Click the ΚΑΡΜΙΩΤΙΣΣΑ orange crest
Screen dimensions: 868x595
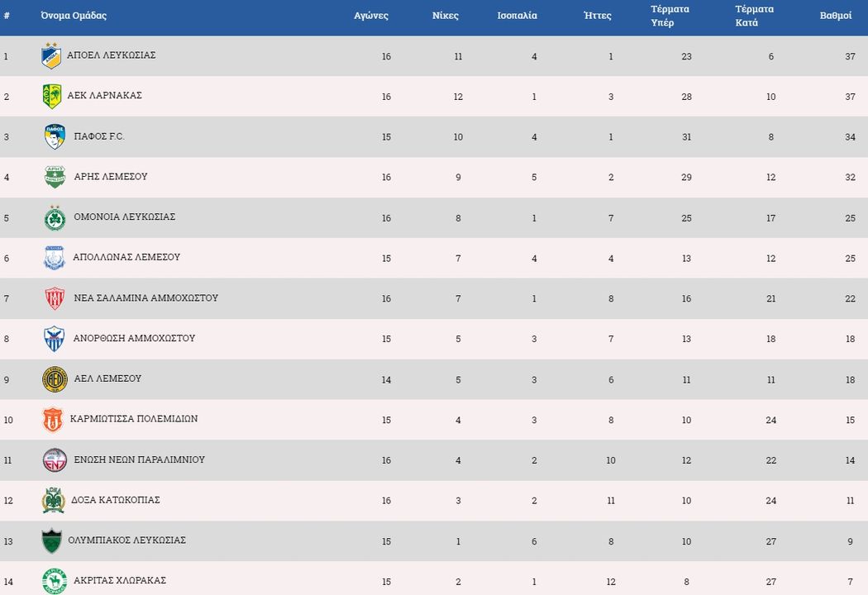pyautogui.click(x=53, y=420)
